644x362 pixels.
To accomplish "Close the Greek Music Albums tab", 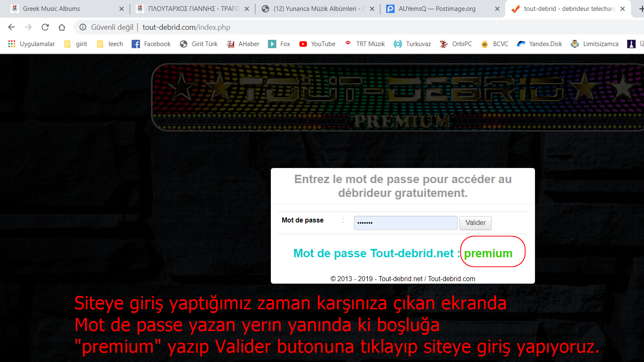I will click(x=122, y=9).
